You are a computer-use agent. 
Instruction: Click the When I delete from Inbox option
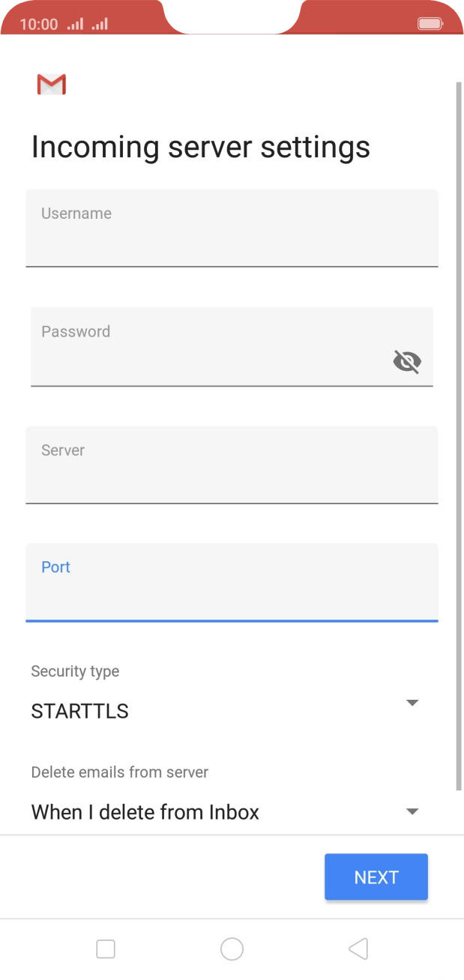(145, 812)
